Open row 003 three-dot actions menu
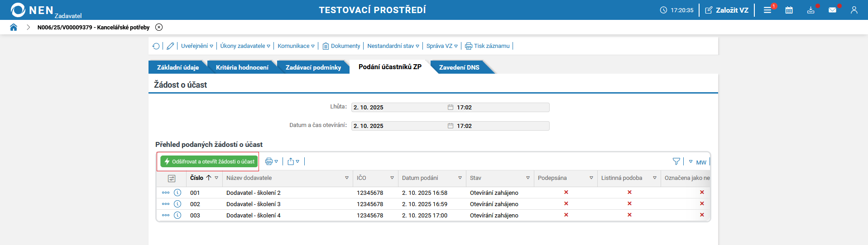The image size is (868, 245). tap(166, 215)
